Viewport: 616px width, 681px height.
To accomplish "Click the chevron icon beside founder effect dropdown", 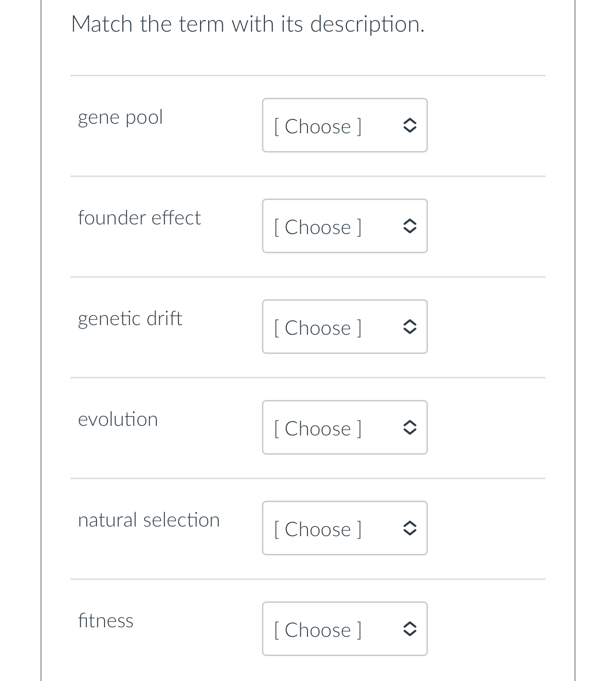I will [x=410, y=226].
